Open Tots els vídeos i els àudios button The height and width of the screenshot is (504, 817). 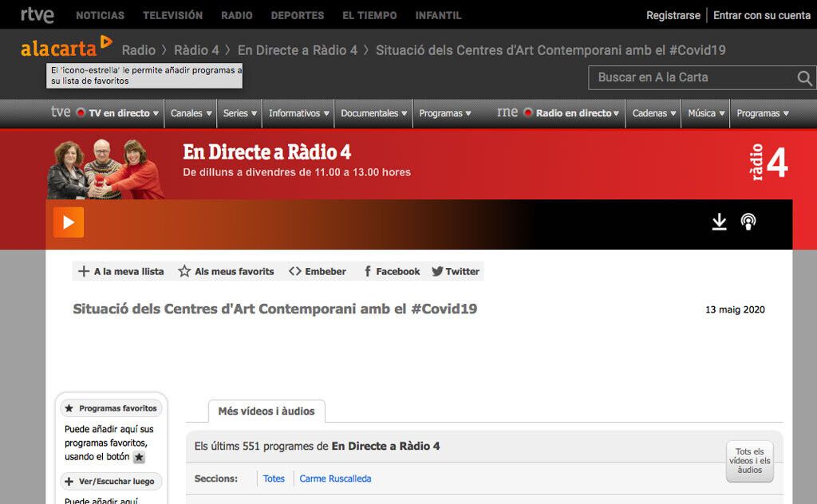(x=750, y=461)
